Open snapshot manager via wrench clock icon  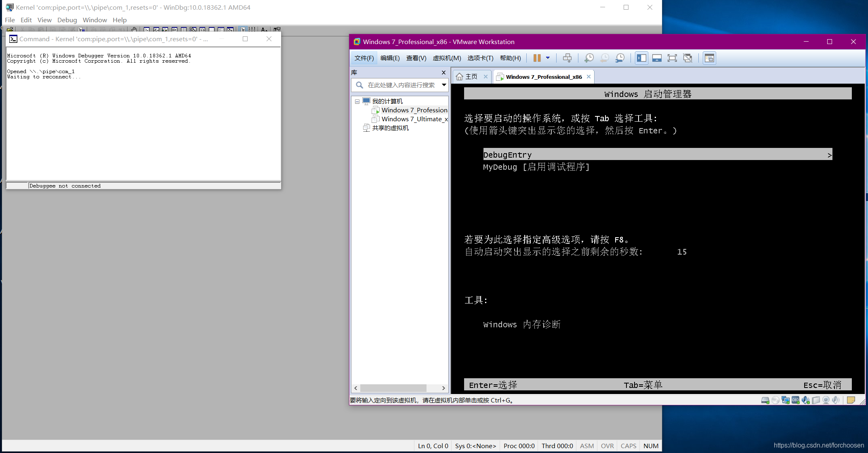(620, 58)
